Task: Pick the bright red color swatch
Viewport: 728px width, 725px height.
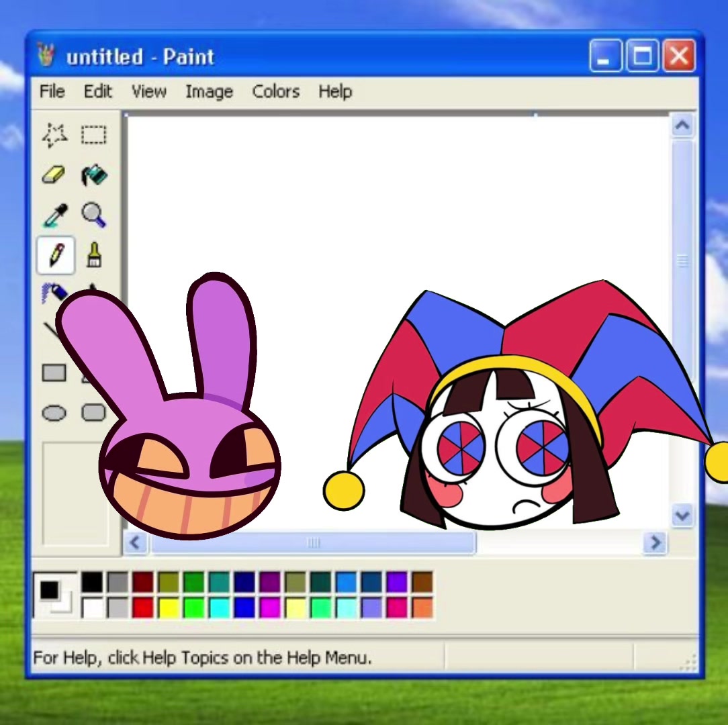Action: click(143, 608)
